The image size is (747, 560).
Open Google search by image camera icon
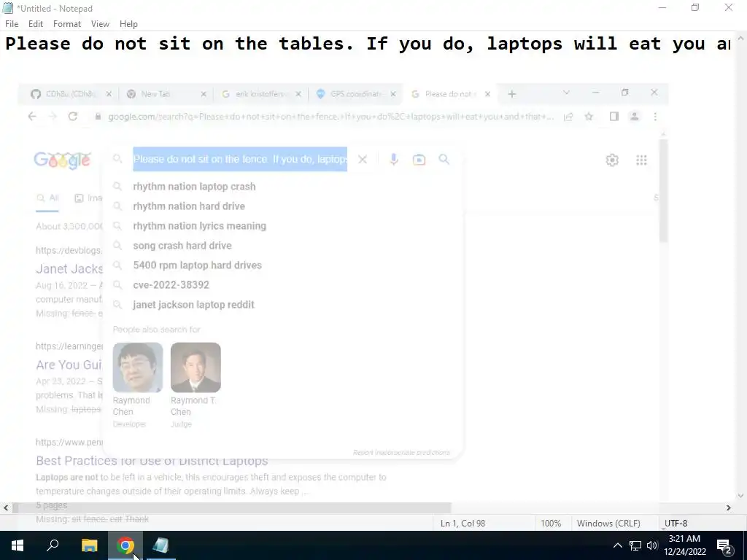tap(419, 160)
